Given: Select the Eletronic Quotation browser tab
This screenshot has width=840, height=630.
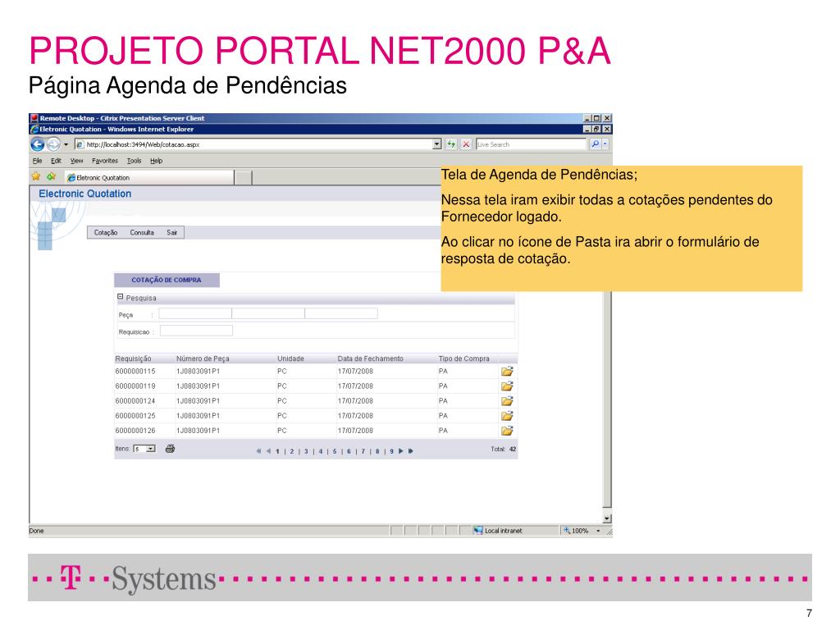Looking at the screenshot, I should tap(149, 177).
